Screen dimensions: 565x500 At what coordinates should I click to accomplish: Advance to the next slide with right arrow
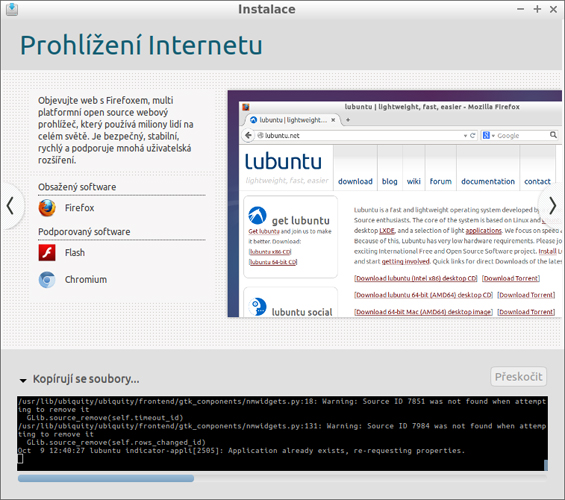coord(552,206)
